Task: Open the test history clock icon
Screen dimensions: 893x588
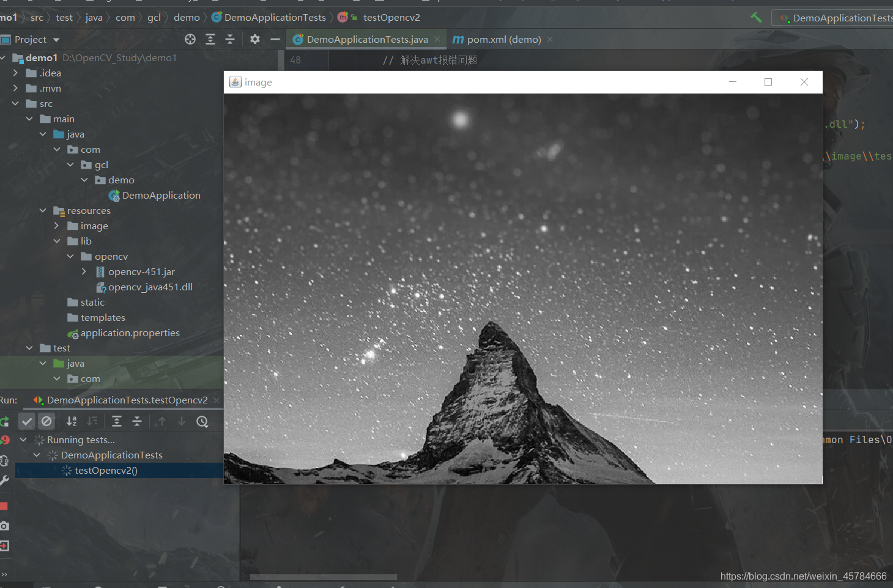Action: click(x=202, y=421)
